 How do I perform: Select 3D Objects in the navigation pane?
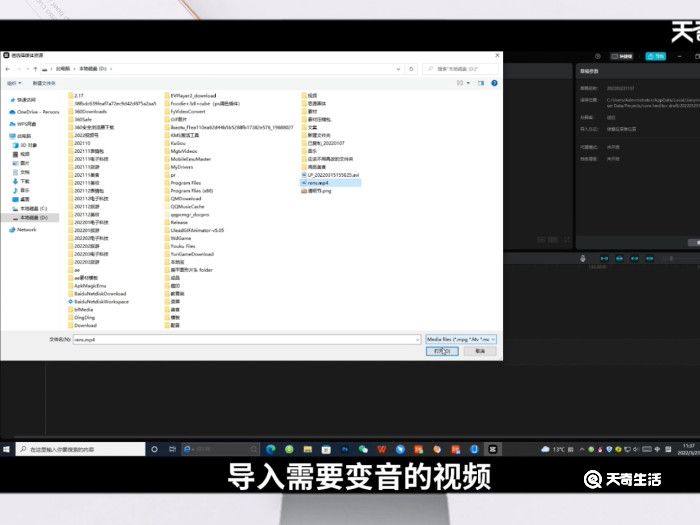point(25,145)
